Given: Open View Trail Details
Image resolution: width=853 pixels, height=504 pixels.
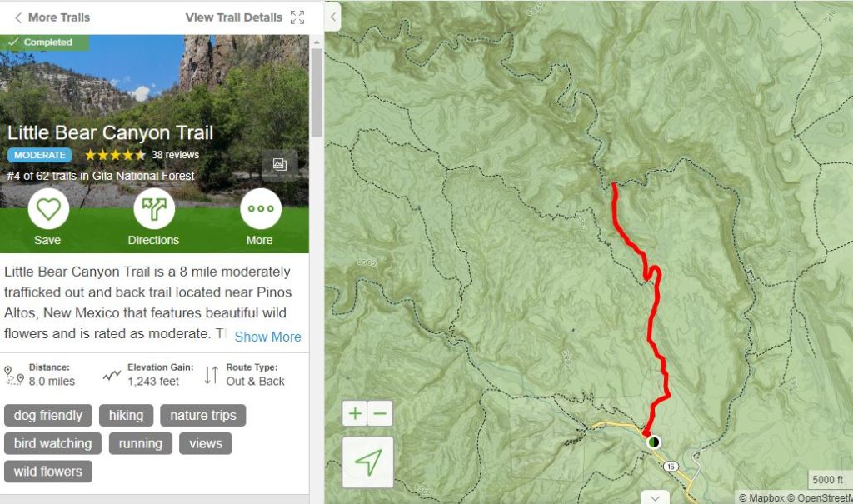Looking at the screenshot, I should (x=233, y=17).
